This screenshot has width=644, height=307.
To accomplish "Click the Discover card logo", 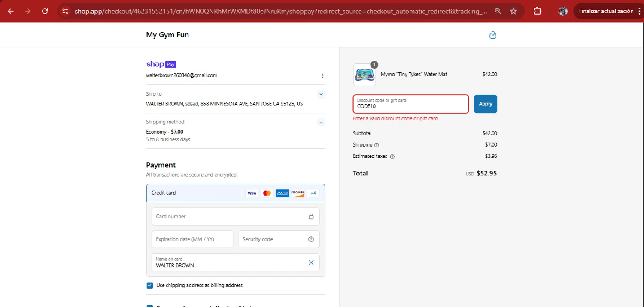I will (298, 193).
